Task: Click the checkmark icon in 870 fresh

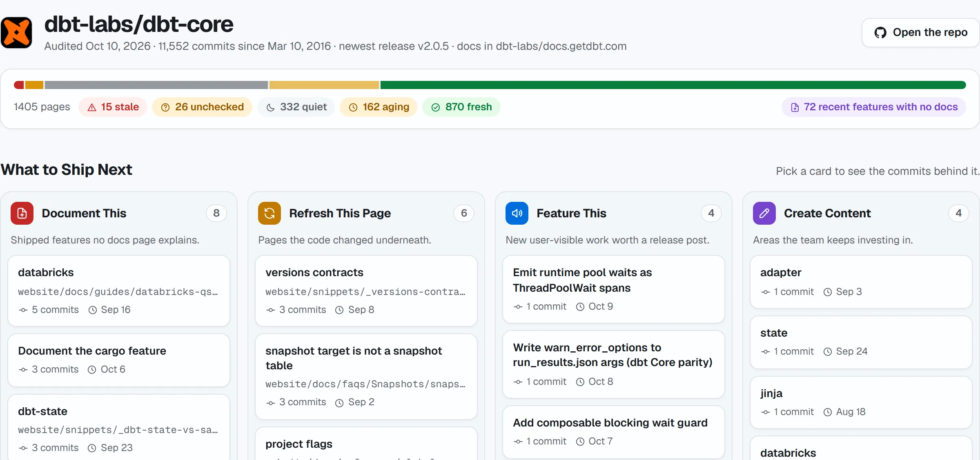Action: coord(436,107)
